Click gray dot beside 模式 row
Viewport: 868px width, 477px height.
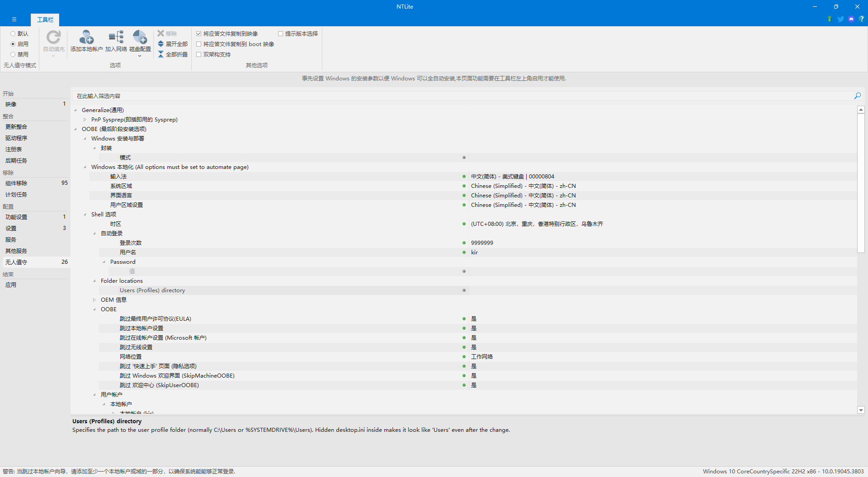tap(464, 158)
